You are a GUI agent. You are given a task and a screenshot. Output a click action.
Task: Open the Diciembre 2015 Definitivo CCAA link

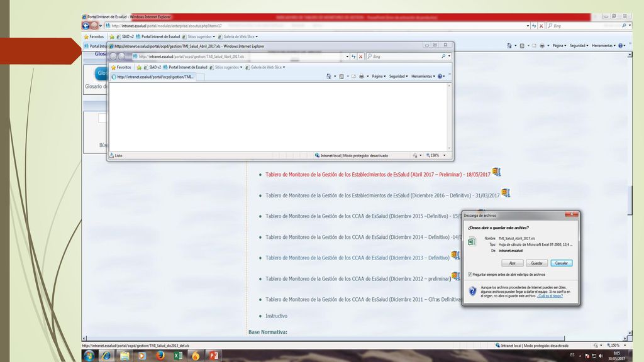pos(363,216)
